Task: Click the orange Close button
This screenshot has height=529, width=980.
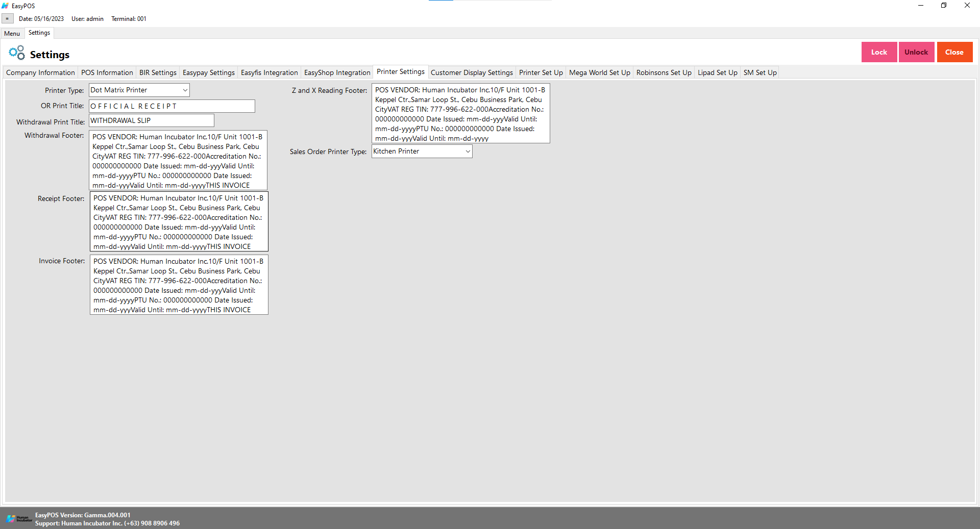Action: 954,52
